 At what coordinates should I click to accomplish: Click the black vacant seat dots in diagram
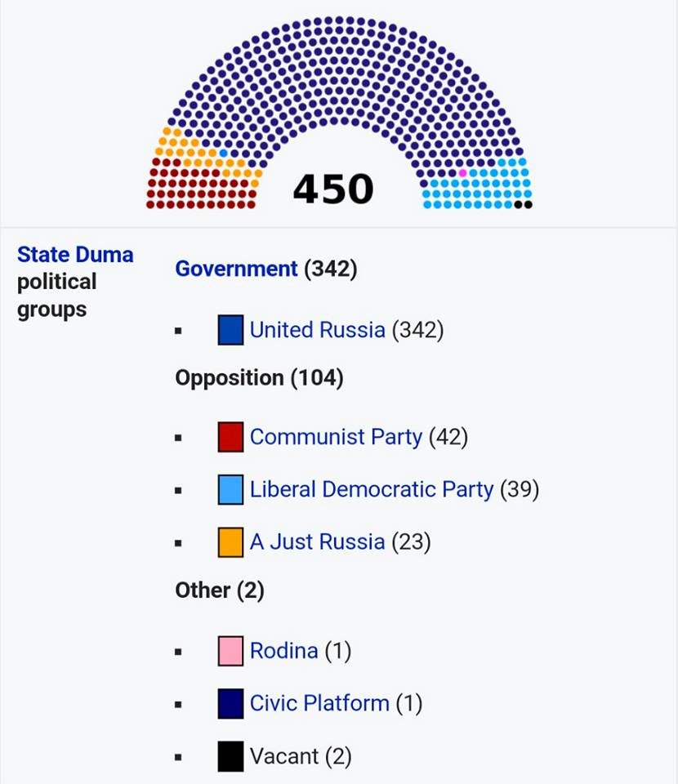524,204
